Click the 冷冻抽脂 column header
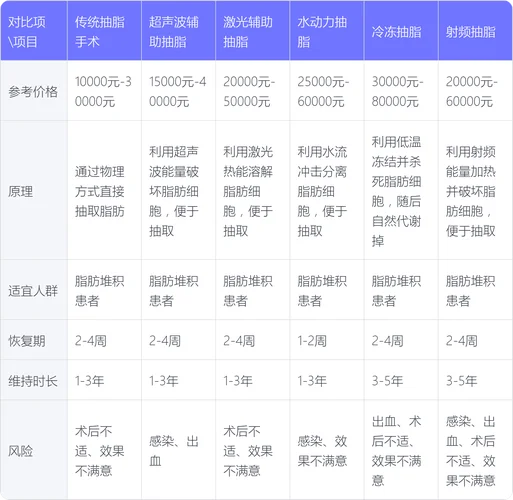The height and width of the screenshot is (500, 513). (x=401, y=31)
